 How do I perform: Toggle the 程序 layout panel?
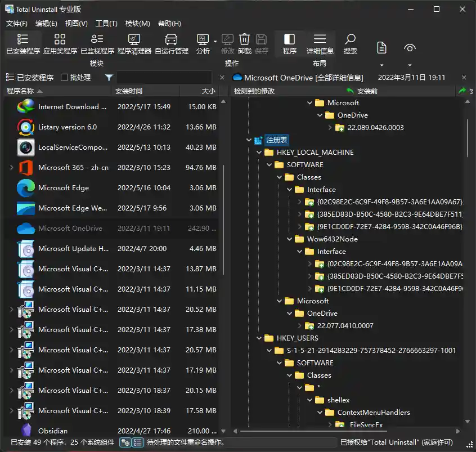pyautogui.click(x=289, y=43)
